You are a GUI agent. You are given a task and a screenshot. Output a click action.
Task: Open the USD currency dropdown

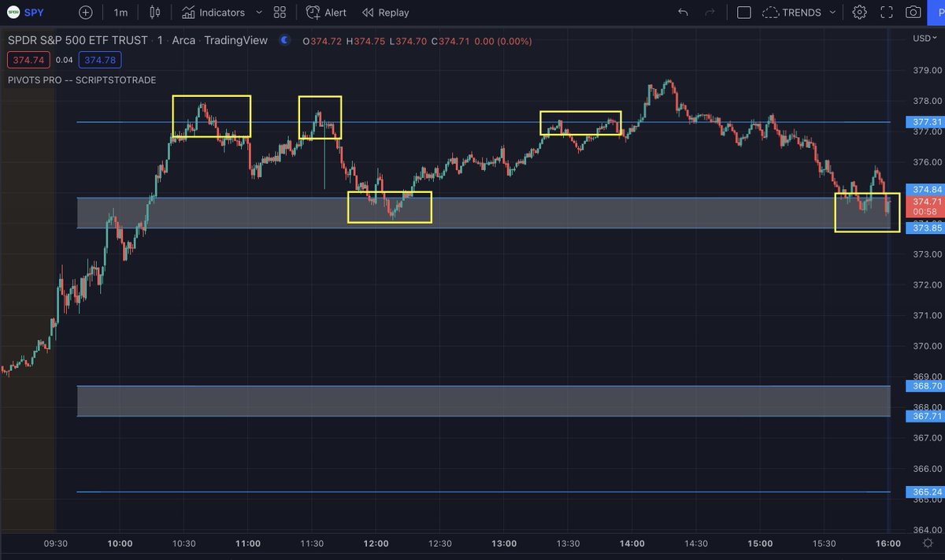[x=924, y=39]
